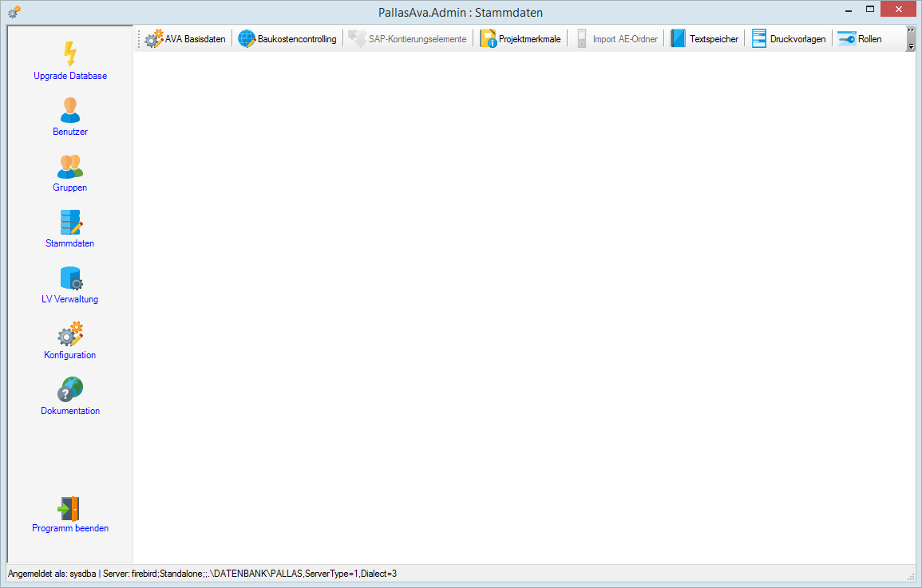Open the Konfiguration gears icon
The width and height of the screenshot is (922, 588).
click(x=70, y=333)
